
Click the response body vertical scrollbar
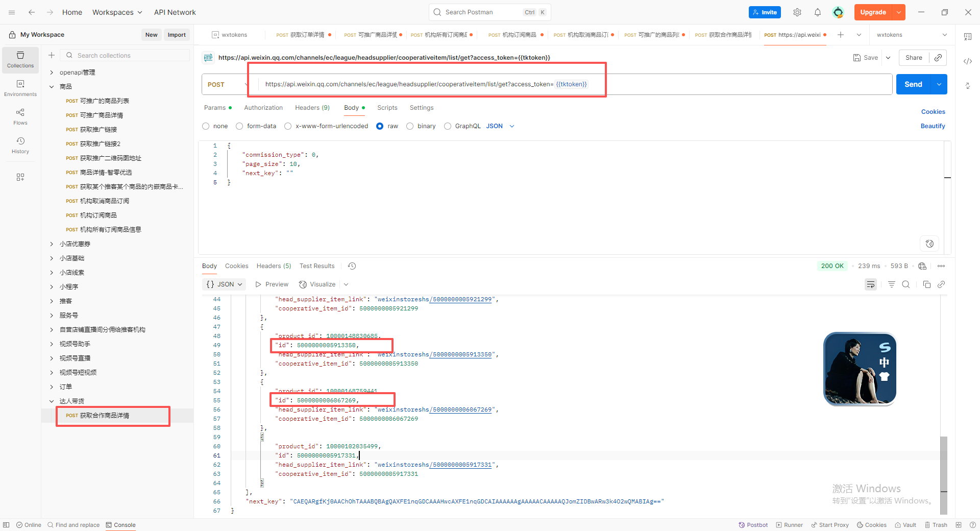(x=944, y=475)
